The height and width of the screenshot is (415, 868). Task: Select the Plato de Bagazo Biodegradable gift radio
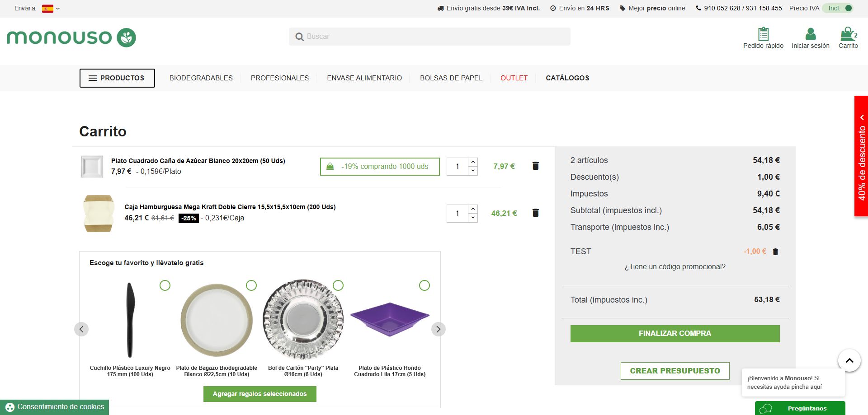(x=251, y=285)
